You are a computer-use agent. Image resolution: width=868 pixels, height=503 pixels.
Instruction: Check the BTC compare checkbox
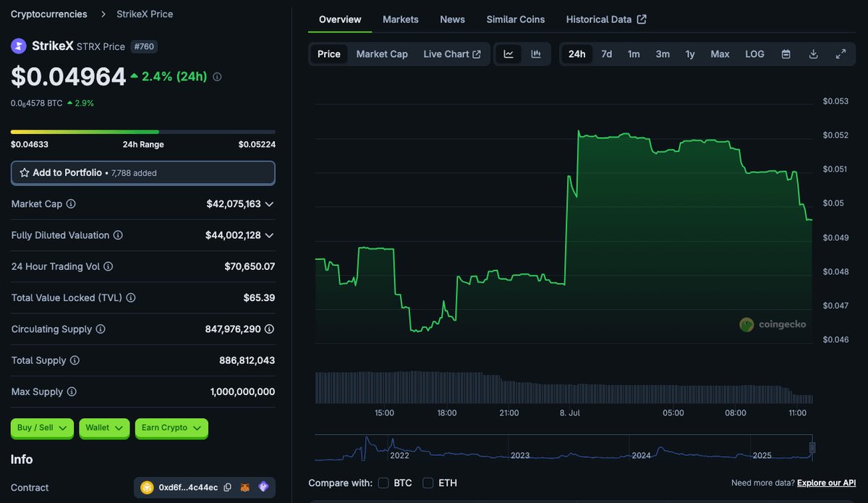(383, 483)
